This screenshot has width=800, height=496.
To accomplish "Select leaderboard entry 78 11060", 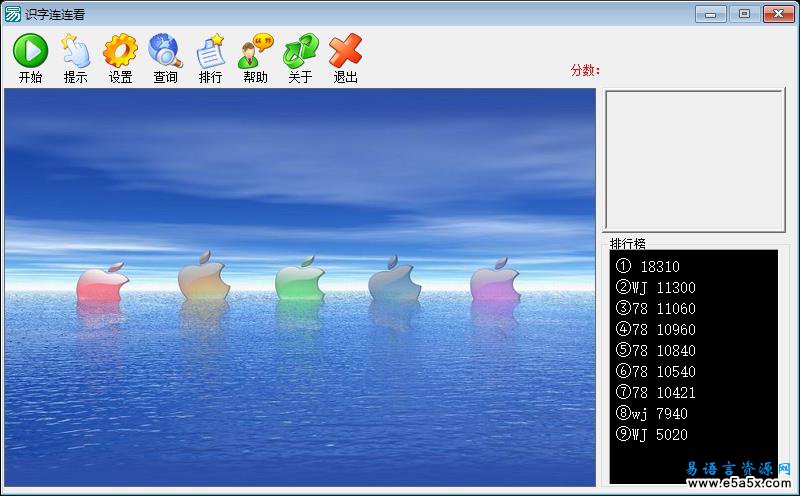I will (656, 308).
